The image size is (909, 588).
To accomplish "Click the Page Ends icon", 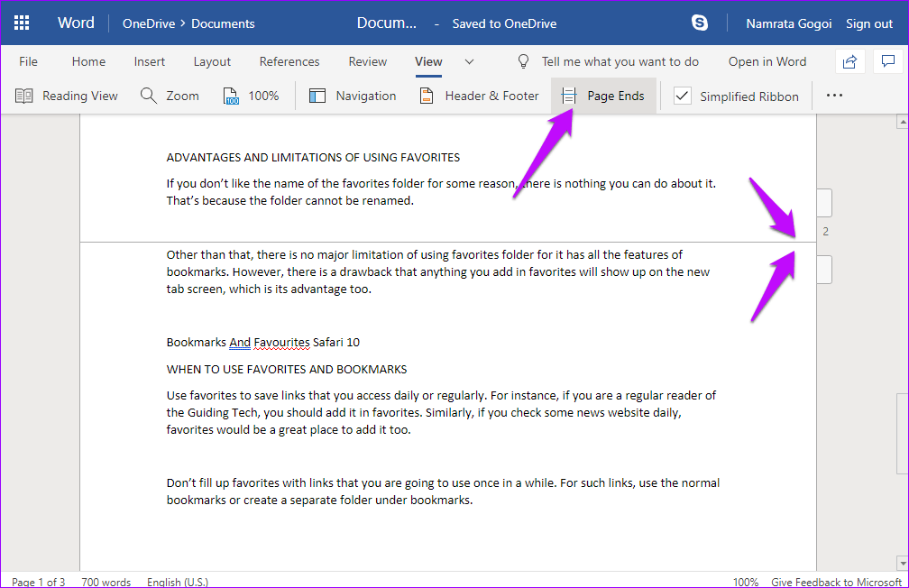I will tap(569, 96).
